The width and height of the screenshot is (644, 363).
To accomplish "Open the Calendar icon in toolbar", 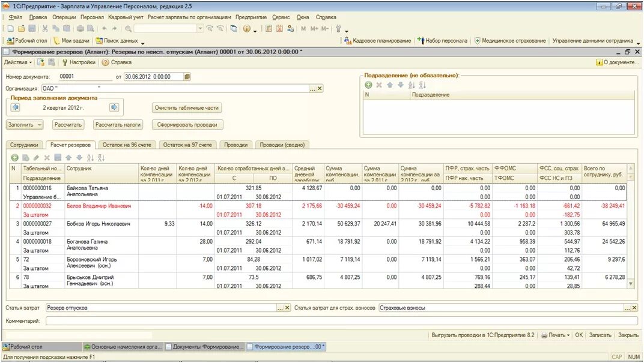I will (280, 29).
